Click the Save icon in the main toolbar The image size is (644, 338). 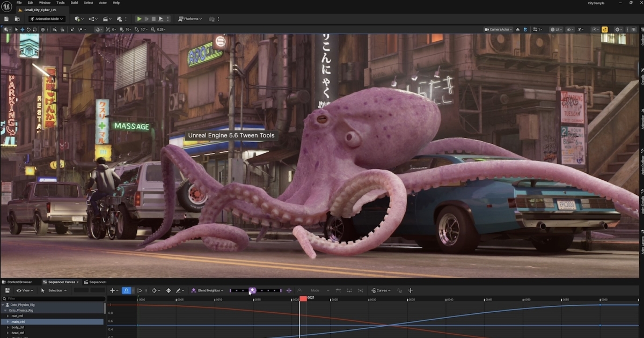pos(6,19)
